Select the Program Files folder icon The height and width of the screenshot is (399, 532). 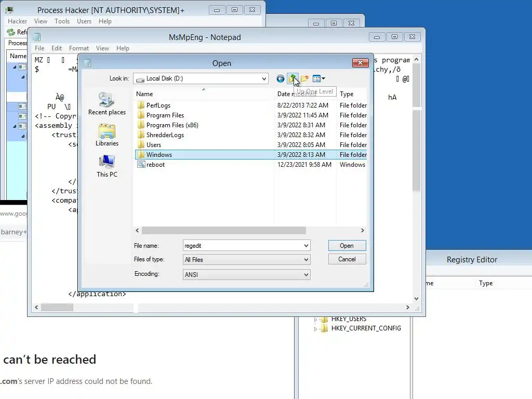(141, 115)
